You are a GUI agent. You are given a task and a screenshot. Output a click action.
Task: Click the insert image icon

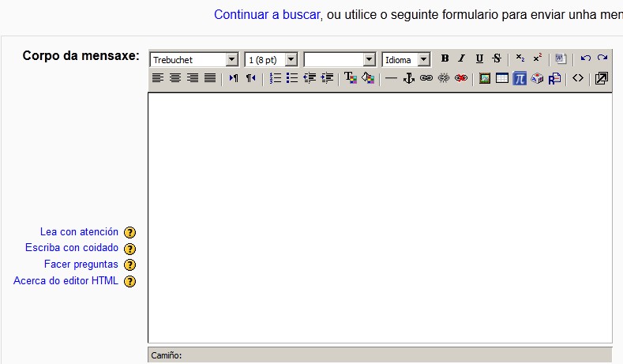[485, 78]
